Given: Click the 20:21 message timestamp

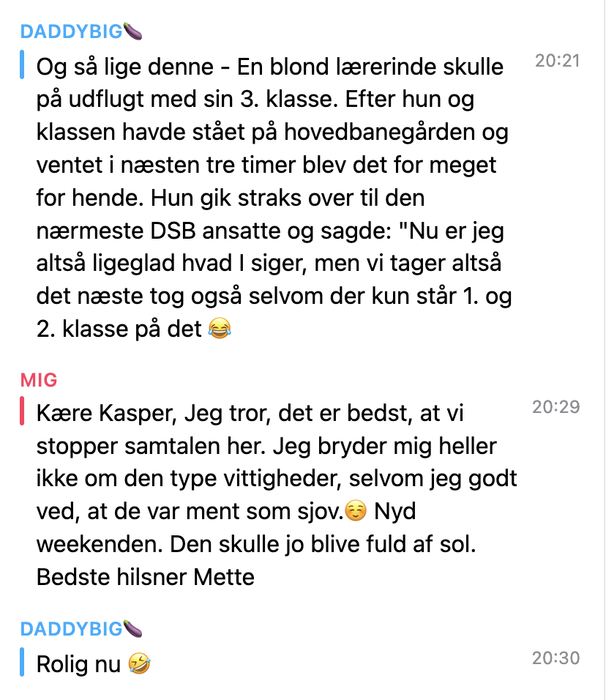Looking at the screenshot, I should [x=557, y=61].
